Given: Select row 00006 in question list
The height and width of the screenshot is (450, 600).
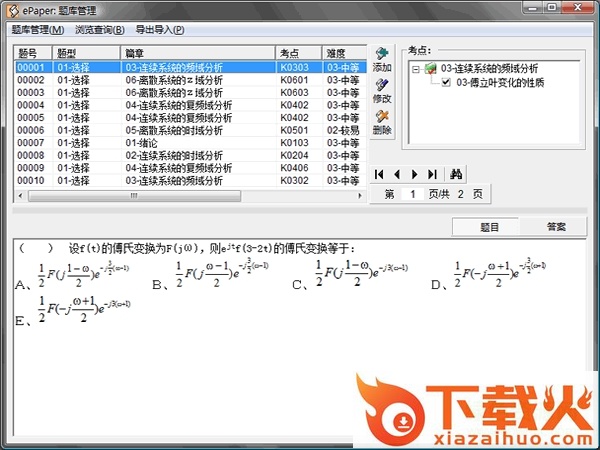Looking at the screenshot, I should coord(190,130).
